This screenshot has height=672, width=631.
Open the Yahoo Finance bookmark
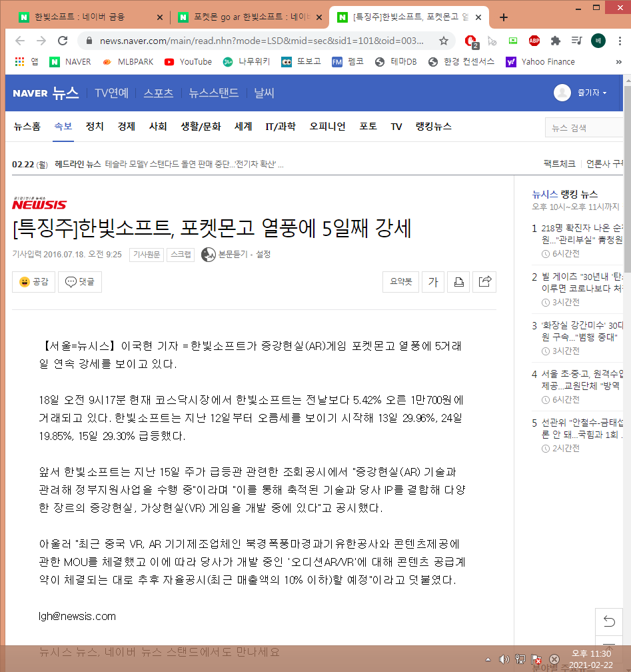click(x=540, y=62)
